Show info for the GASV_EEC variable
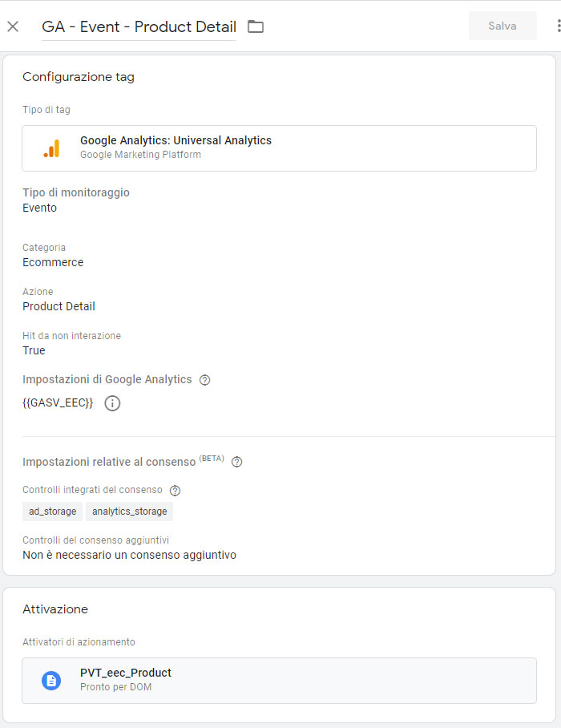 coord(112,403)
